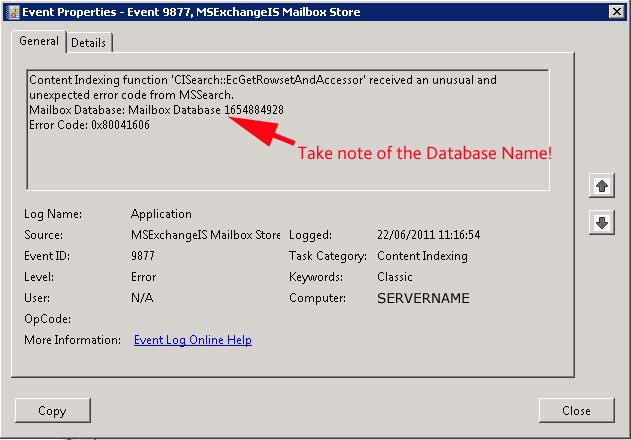Screen dimensions: 631x440
Task: Click the Source value 'MSExchangeIS Mailbox Store'
Action: 205,235
